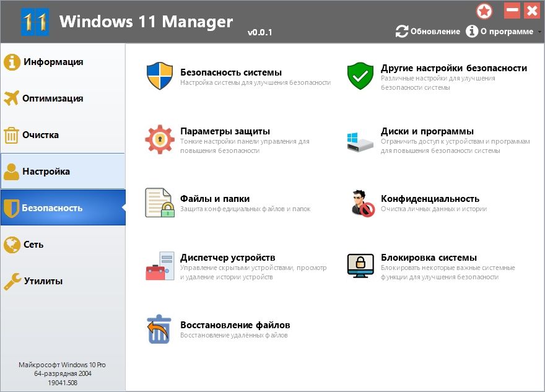Image resolution: width=545 pixels, height=392 pixels.
Task: Click the 19041.508 build number
Action: tap(63, 383)
